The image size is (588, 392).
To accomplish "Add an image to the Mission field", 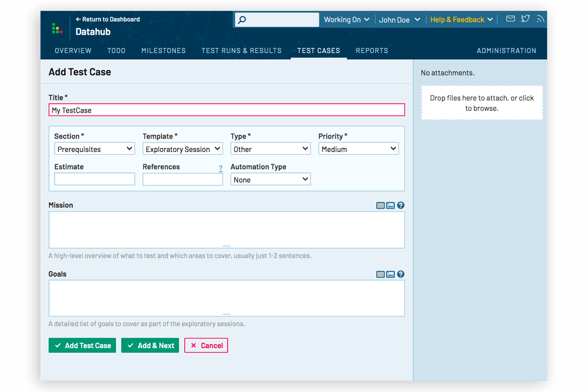I will pyautogui.click(x=391, y=205).
